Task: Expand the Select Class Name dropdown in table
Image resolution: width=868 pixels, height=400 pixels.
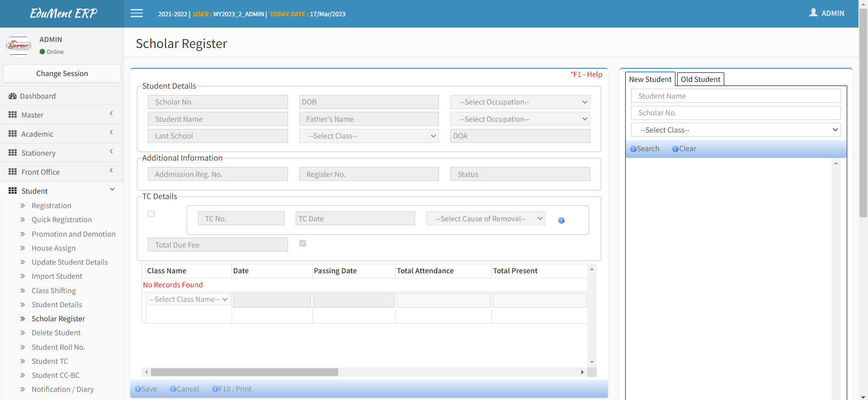Action: pyautogui.click(x=189, y=300)
